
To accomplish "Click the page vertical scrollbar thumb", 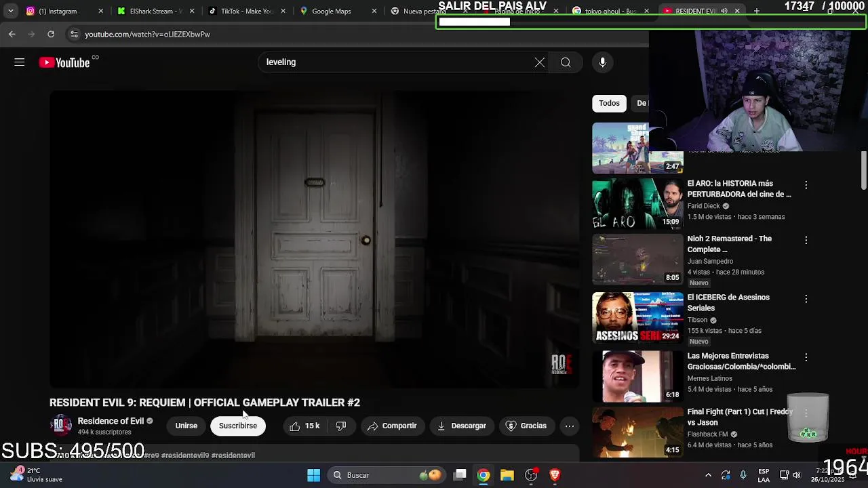I will 864,171.
